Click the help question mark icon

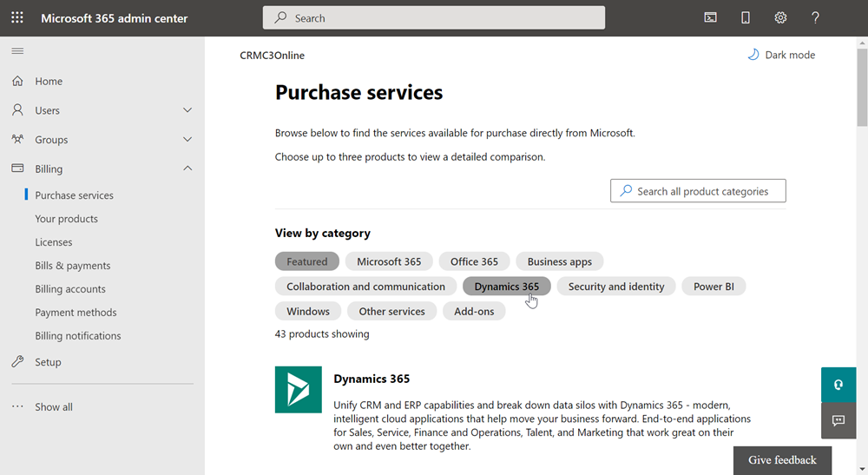[815, 17]
